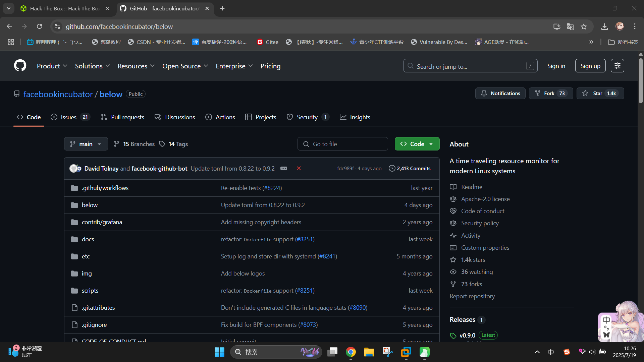This screenshot has width=644, height=362.
Task: Switch to the Issues tab
Action: [x=69, y=117]
